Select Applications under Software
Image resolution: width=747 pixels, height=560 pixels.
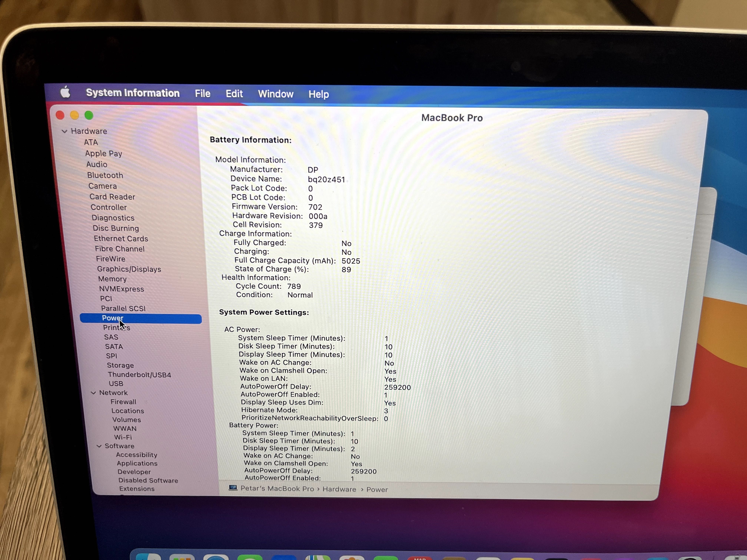coord(137,463)
